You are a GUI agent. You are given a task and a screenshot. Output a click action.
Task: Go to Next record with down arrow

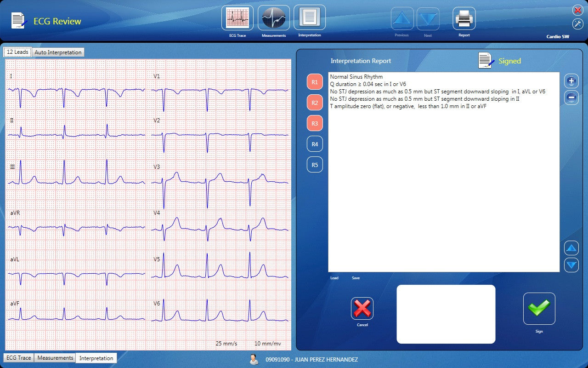428,19
